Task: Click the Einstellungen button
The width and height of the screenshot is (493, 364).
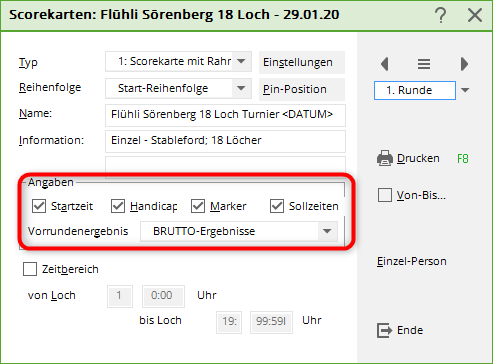Action: pos(302,62)
